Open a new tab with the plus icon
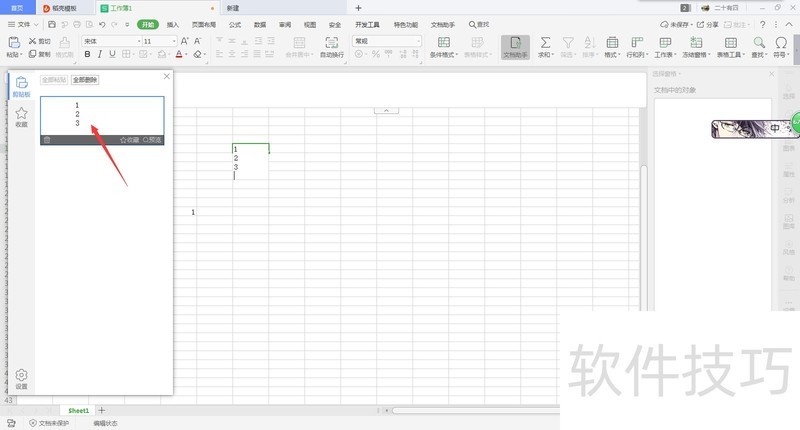The height and width of the screenshot is (430, 800). tap(358, 8)
